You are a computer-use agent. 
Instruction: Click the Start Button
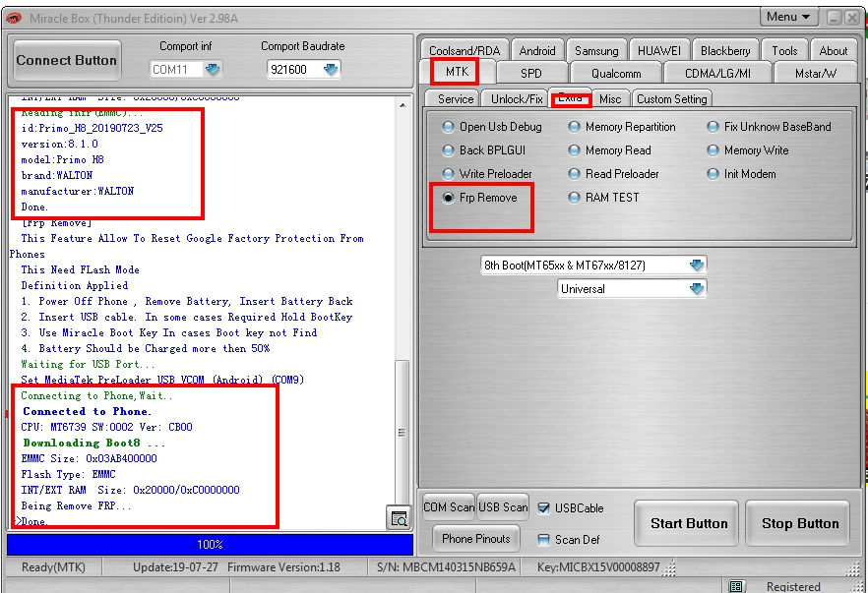click(689, 523)
